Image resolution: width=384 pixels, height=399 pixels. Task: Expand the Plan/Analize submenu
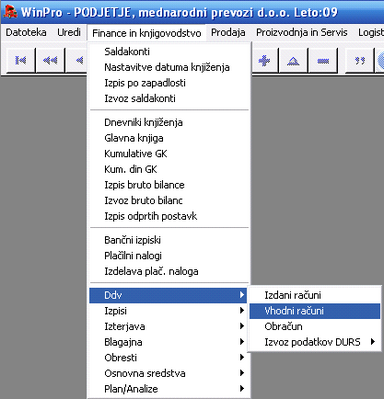click(x=169, y=389)
